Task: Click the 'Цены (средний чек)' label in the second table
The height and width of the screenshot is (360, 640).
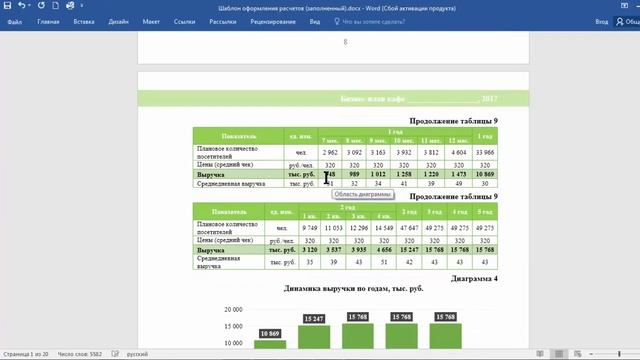Action: point(225,240)
